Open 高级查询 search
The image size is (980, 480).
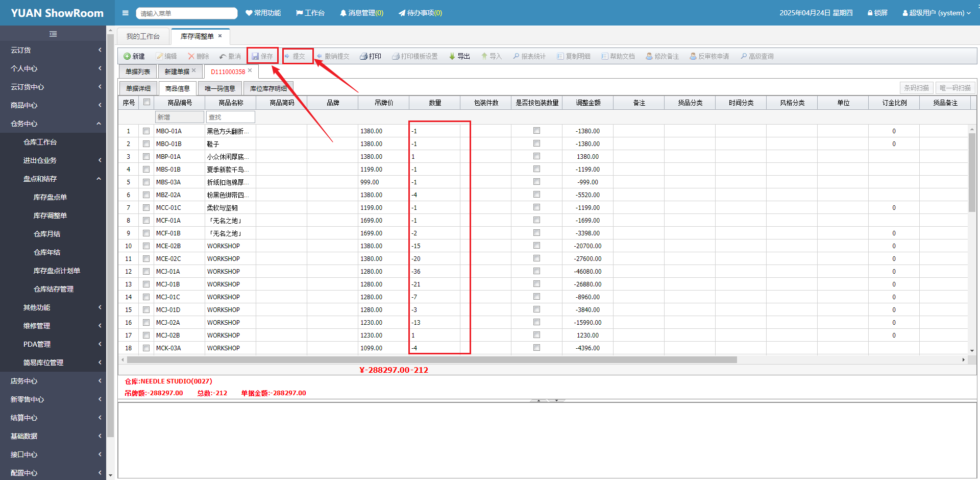coord(757,56)
